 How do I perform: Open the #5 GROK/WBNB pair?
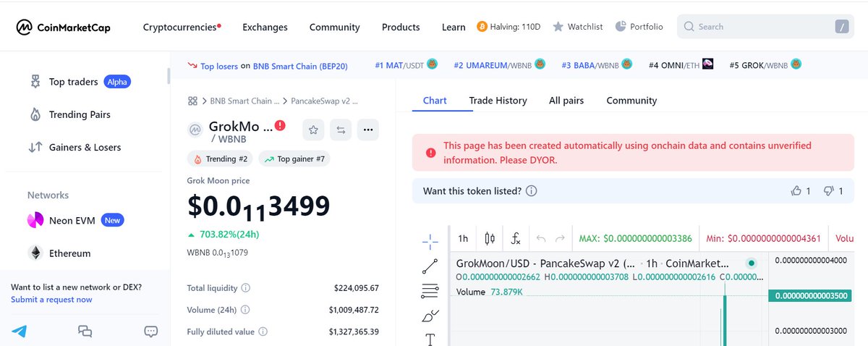[x=765, y=65]
